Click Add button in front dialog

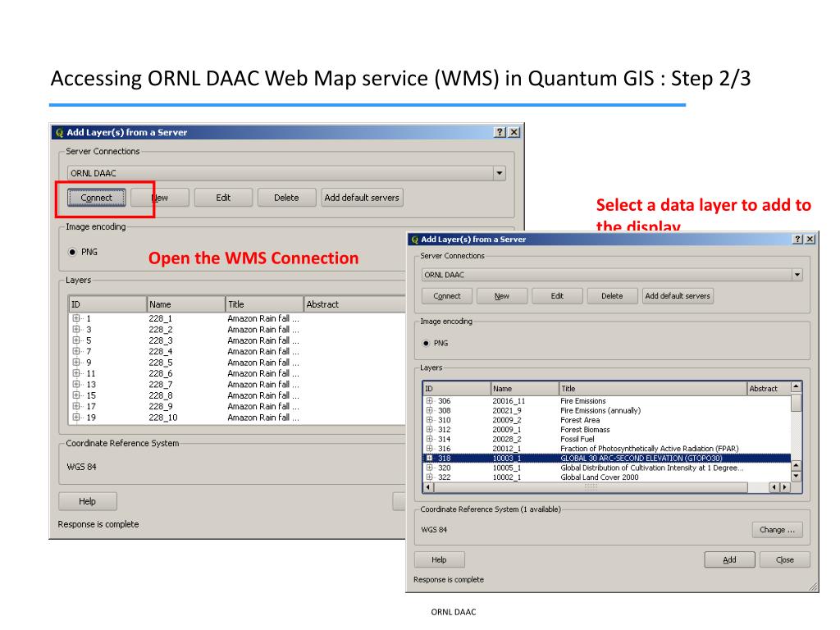(729, 559)
